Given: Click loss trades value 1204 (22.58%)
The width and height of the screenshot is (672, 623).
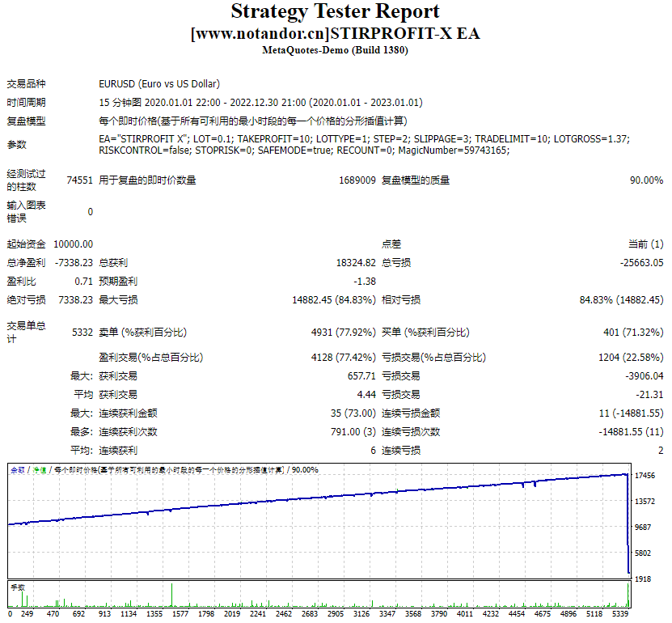Looking at the screenshot, I should 631,357.
